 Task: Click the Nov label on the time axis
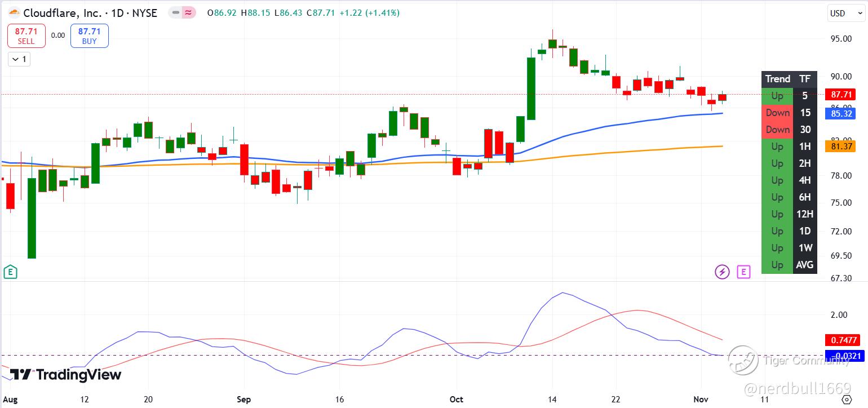click(702, 400)
